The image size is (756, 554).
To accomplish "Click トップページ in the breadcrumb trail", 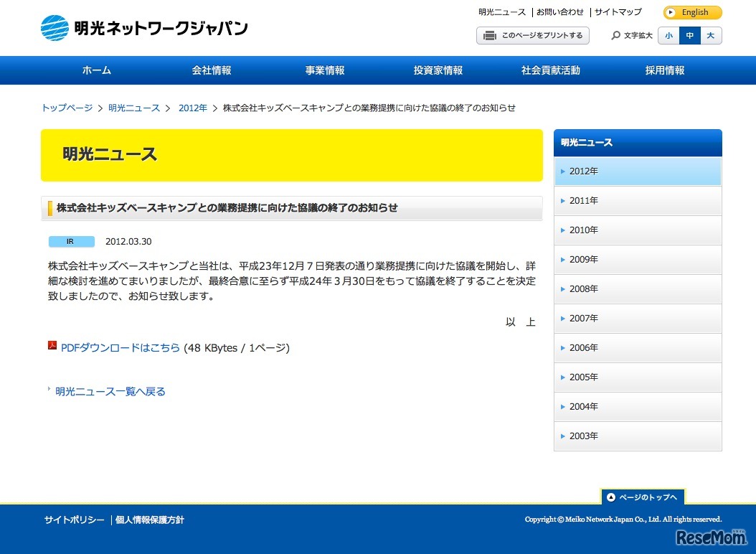I will pos(66,108).
